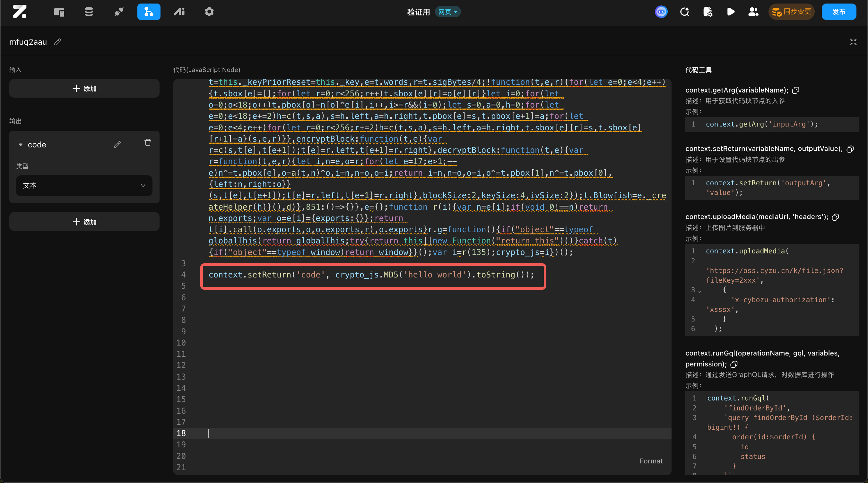Click the 发布 publish button

click(838, 12)
